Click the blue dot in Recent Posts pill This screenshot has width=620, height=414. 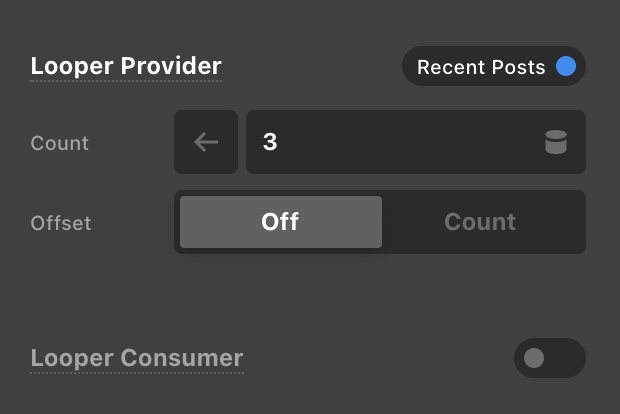566,67
